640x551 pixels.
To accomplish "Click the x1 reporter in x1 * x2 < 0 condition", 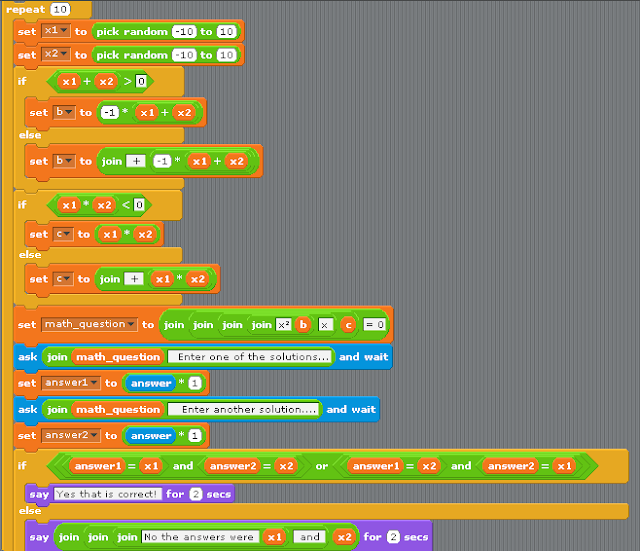I will tap(69, 205).
